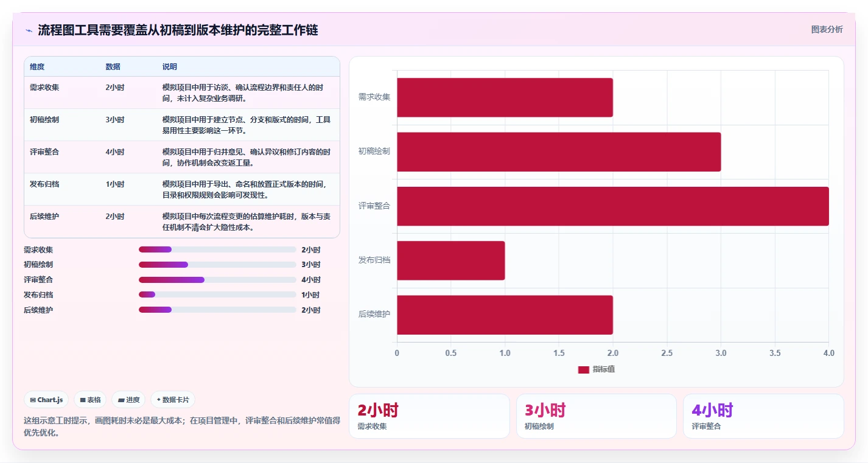Screen dimensions: 868x463
Task: Click the 1小时 value beside progress bars
Action: 311,294
